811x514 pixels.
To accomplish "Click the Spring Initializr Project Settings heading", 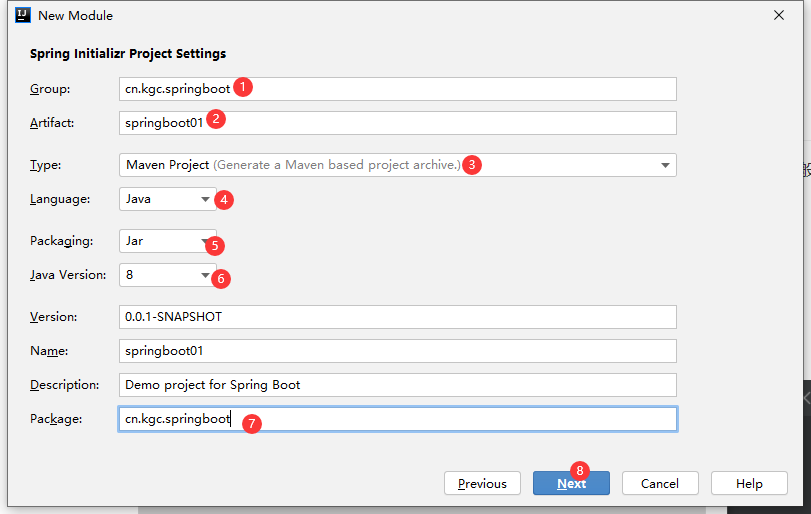I will point(128,54).
